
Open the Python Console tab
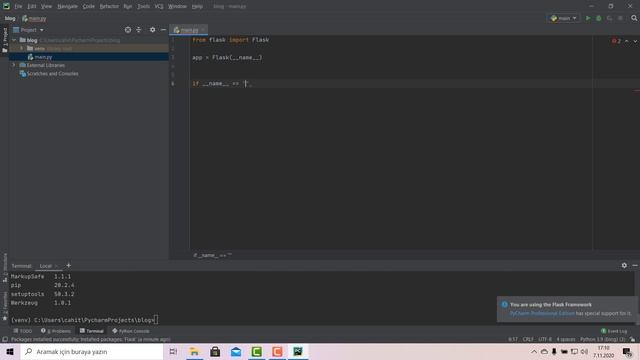[131, 331]
